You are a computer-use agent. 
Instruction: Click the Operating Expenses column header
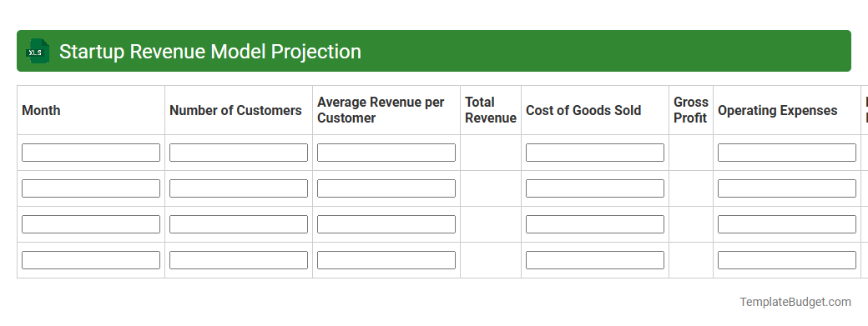pyautogui.click(x=787, y=110)
